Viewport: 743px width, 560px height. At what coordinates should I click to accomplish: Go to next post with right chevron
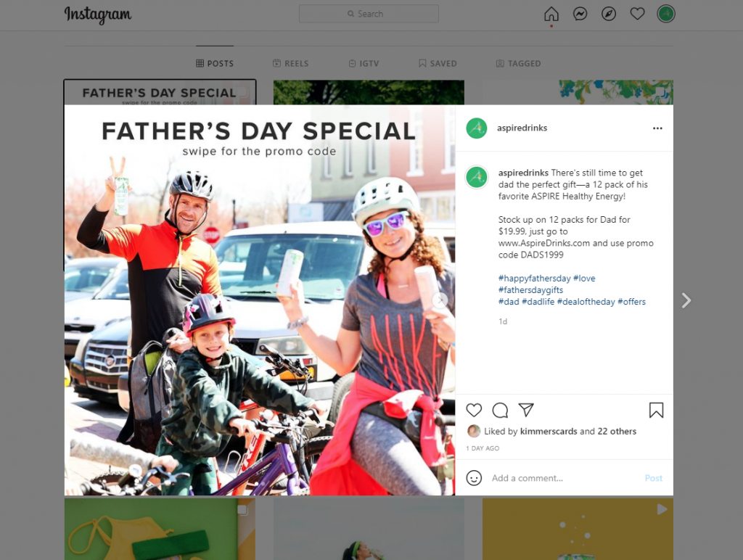686,300
